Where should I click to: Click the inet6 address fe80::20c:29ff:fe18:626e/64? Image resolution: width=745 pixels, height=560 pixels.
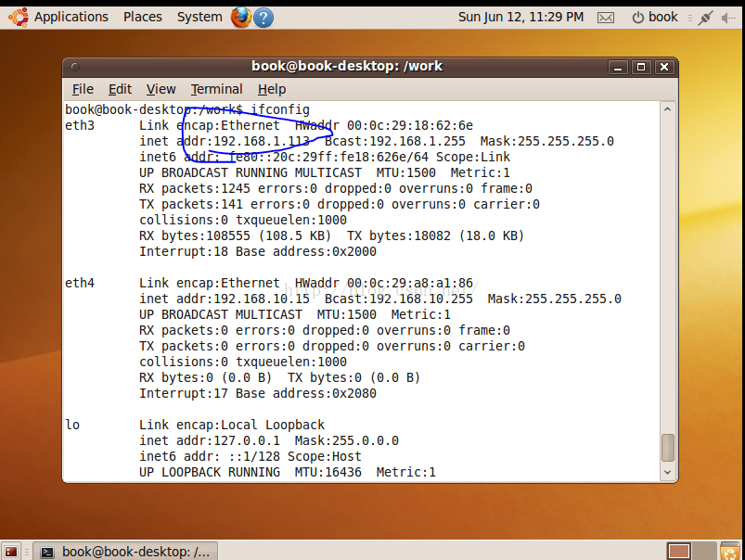(328, 157)
